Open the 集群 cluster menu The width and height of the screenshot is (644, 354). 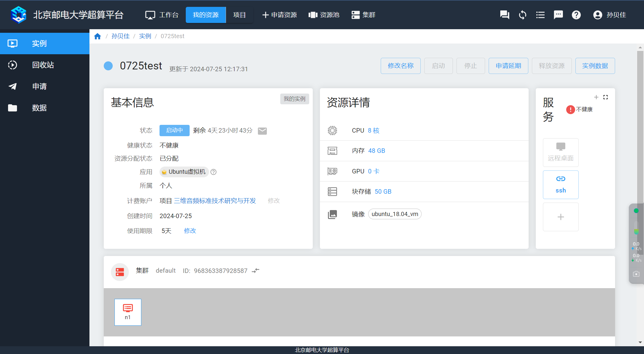[x=363, y=15]
